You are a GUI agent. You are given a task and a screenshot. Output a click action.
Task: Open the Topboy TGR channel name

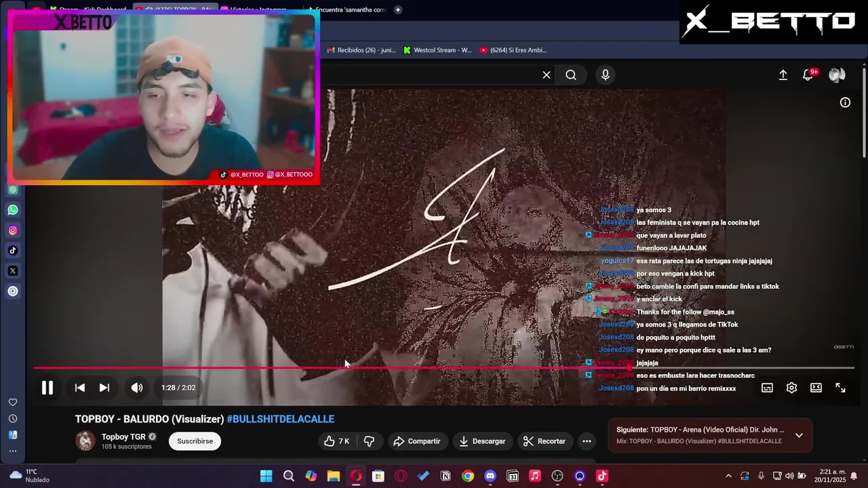tap(123, 436)
